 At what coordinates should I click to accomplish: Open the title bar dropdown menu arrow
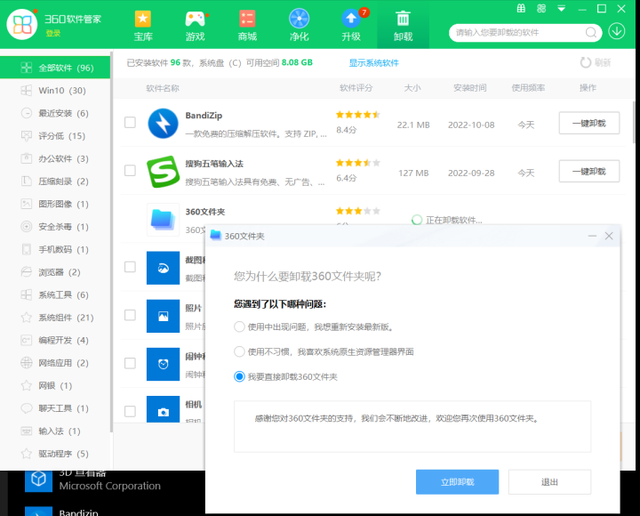pyautogui.click(x=561, y=9)
